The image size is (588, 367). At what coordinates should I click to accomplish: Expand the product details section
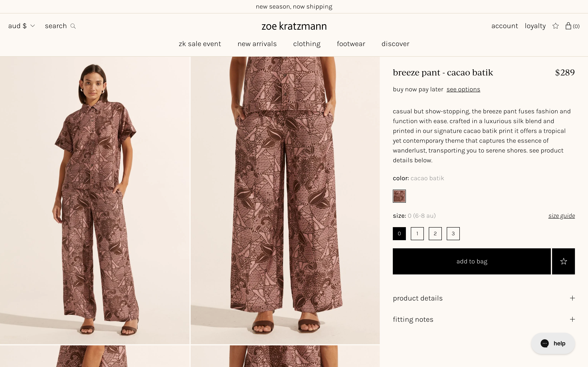click(418, 298)
